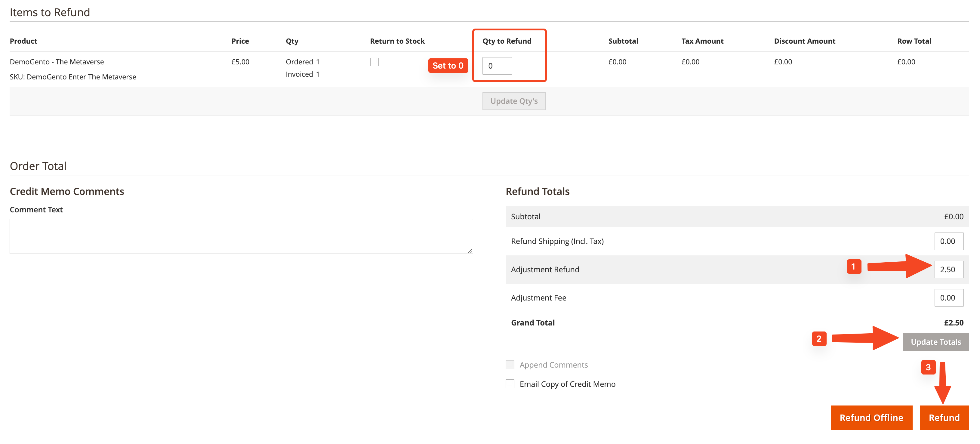
Task: Click the red step 1 badge
Action: 854,266
